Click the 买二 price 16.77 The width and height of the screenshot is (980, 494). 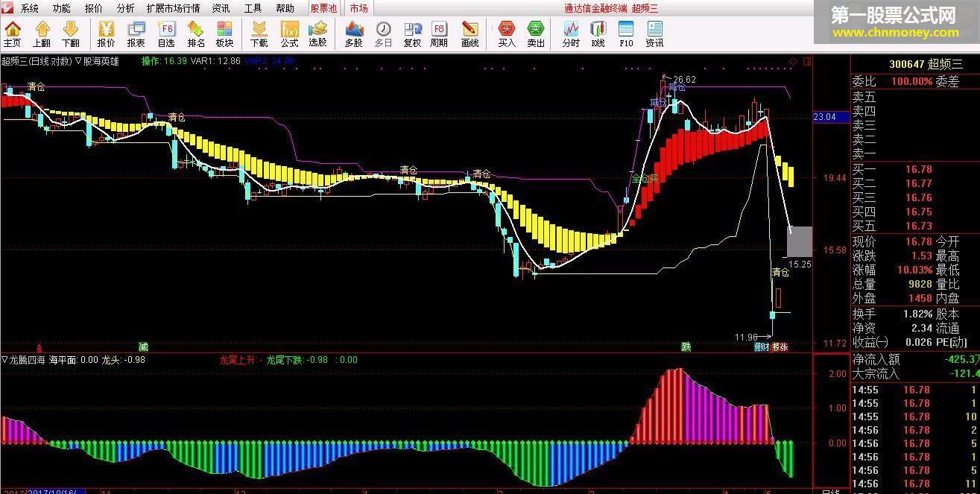pyautogui.click(x=918, y=183)
